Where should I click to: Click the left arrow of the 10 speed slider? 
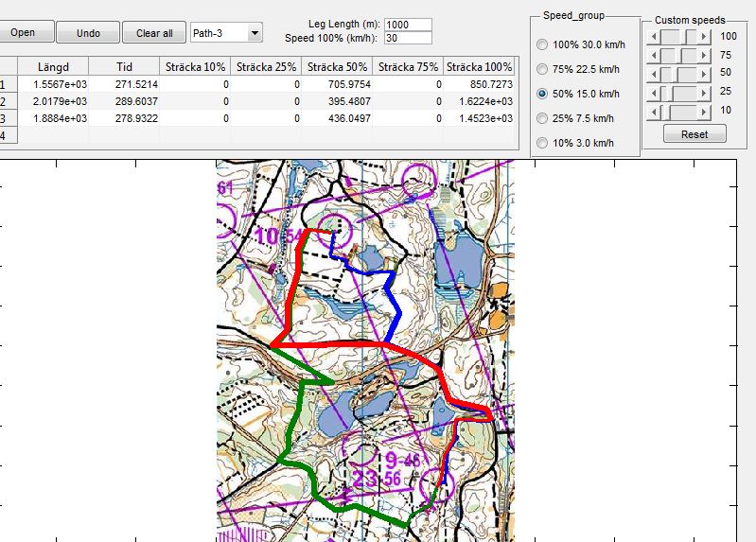click(x=653, y=113)
